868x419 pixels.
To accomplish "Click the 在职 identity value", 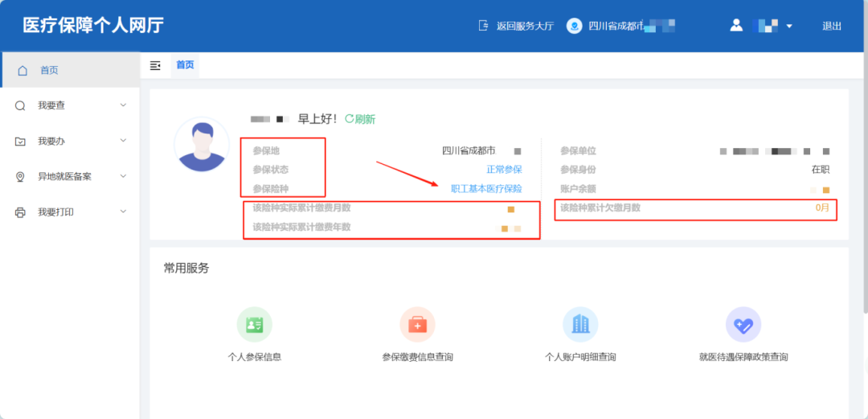I will [821, 170].
